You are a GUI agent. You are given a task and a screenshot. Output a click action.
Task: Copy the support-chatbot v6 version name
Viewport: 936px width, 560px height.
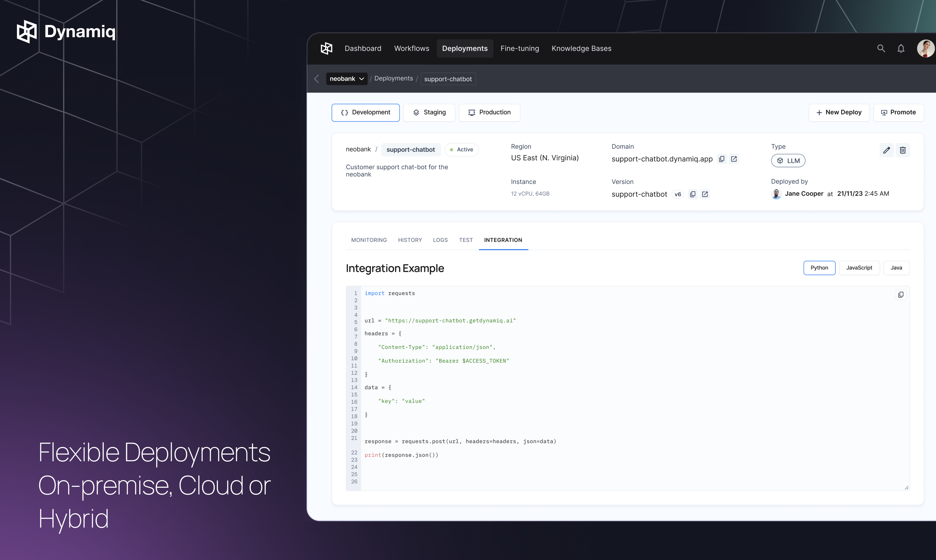click(x=693, y=194)
